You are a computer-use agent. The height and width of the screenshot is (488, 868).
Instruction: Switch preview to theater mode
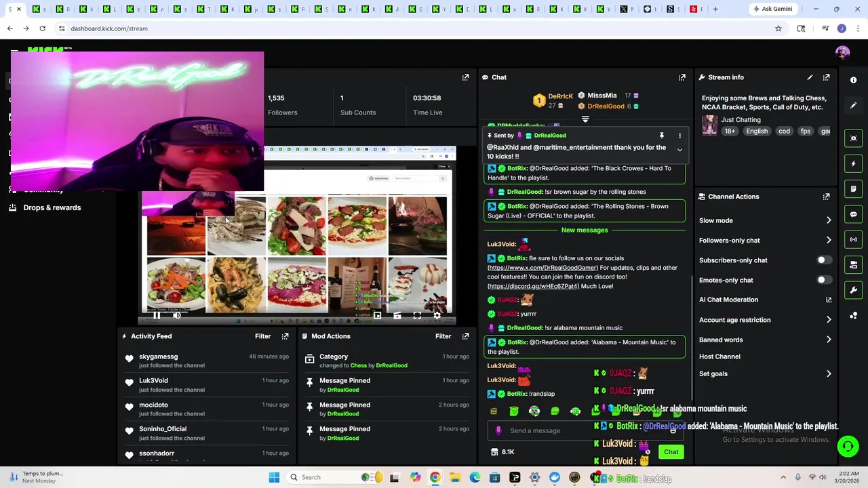pyautogui.click(x=397, y=315)
